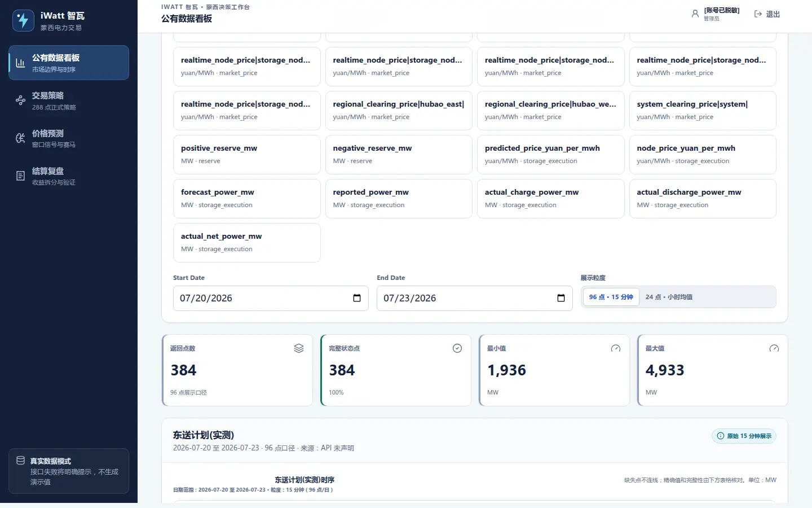Click the 公有数据看板 bar chart icon

(20, 63)
